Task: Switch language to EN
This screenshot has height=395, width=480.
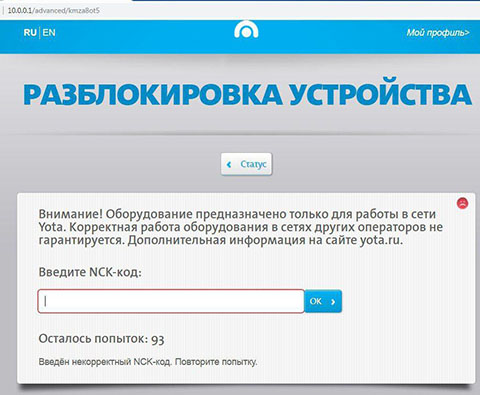Action: pos(49,33)
